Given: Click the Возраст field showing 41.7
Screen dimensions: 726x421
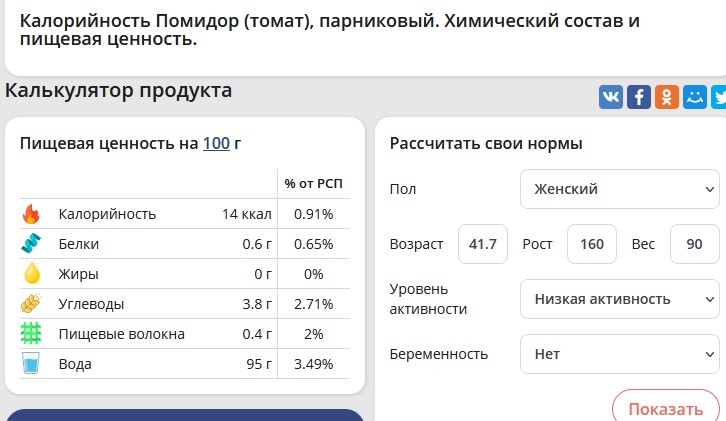Looking at the screenshot, I should [x=483, y=244].
